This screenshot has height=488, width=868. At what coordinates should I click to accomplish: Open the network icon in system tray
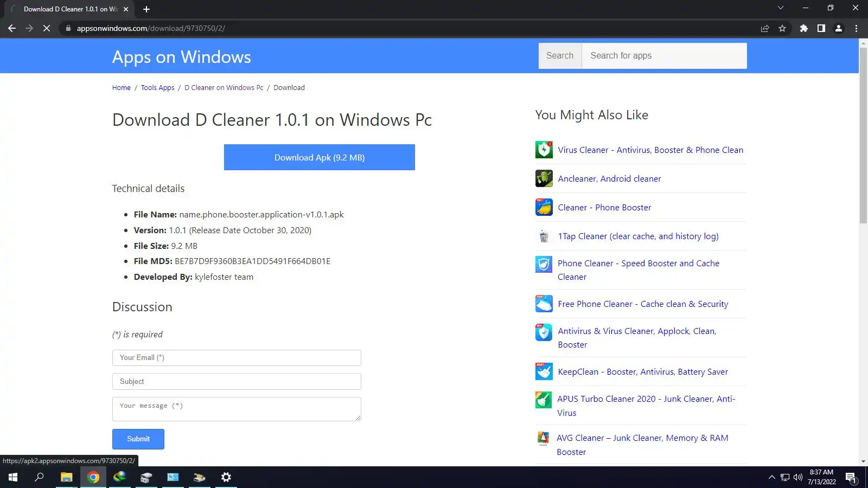(x=784, y=477)
